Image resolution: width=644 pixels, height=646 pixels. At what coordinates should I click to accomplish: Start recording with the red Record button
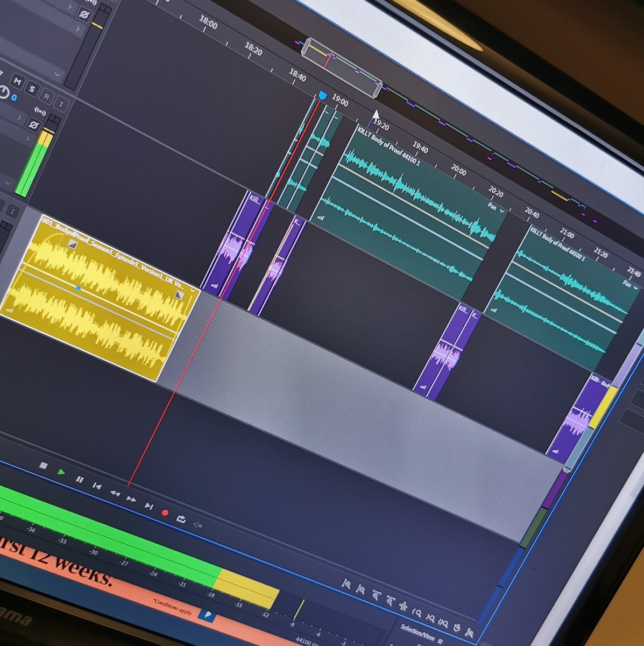[165, 513]
